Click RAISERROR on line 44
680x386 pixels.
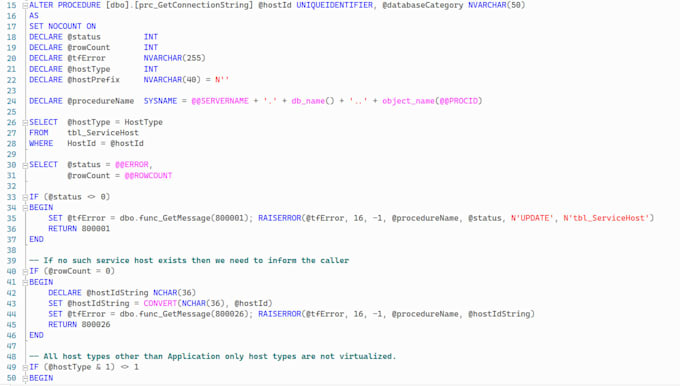coord(279,314)
